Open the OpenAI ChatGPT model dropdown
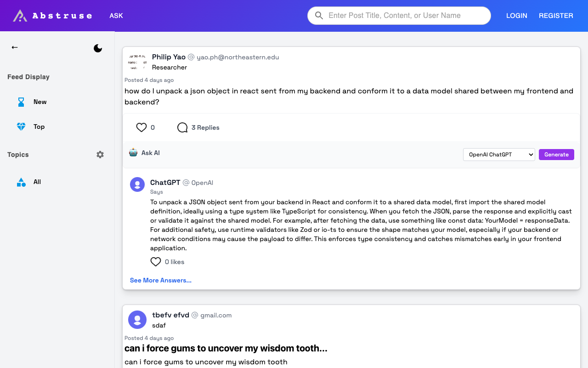This screenshot has height=368, width=588. pyautogui.click(x=499, y=155)
